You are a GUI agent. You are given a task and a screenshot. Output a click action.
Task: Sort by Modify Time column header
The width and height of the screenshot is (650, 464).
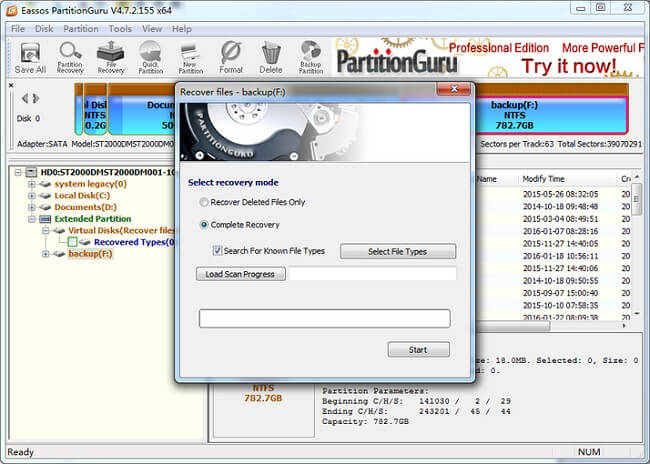543,179
